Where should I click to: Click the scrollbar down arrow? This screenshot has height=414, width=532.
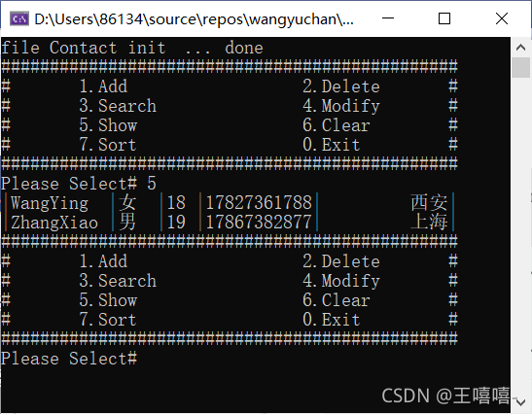click(520, 402)
